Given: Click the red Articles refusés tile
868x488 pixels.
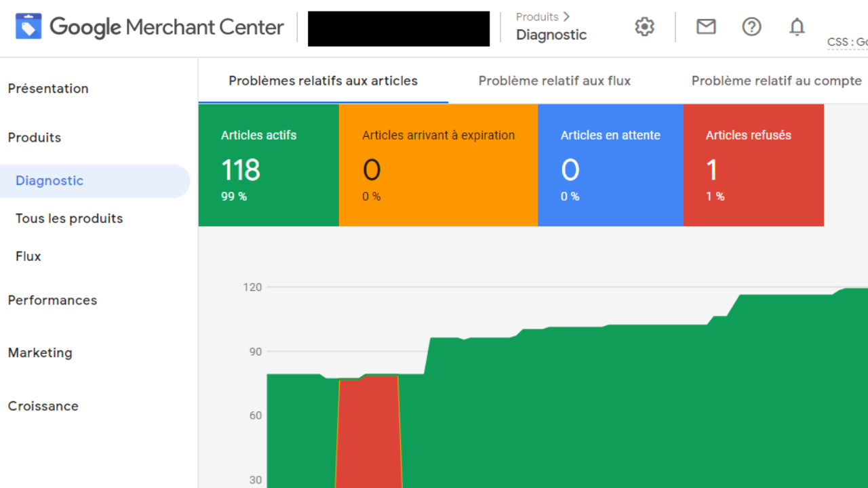Looking at the screenshot, I should (753, 165).
